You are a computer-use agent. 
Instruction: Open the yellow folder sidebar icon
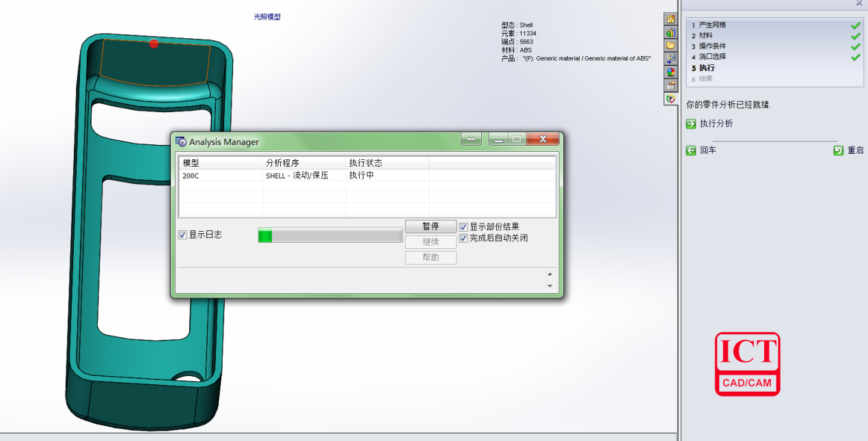tap(670, 45)
